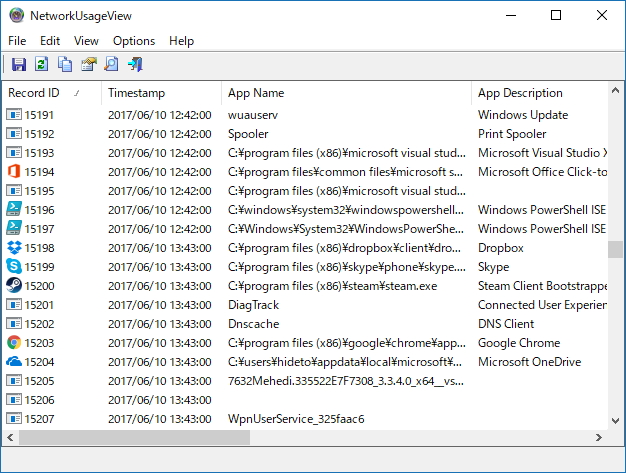This screenshot has height=473, width=626.
Task: Select the 7632Mehedi app name cell
Action: tap(346, 381)
